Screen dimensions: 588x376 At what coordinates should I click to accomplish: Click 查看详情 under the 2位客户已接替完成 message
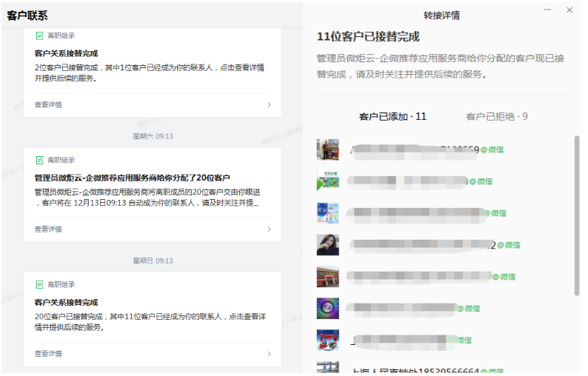point(48,105)
